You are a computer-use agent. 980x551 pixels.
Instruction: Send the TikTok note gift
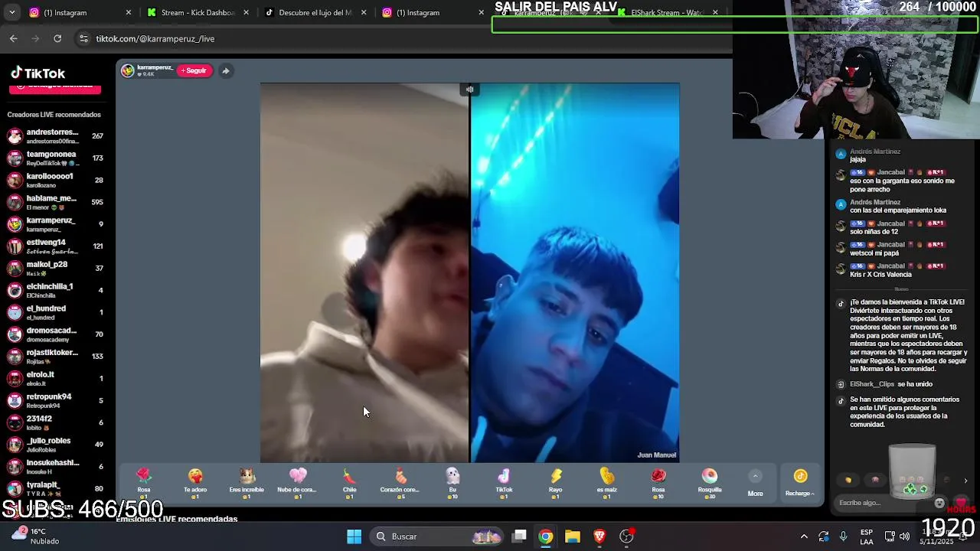(504, 484)
